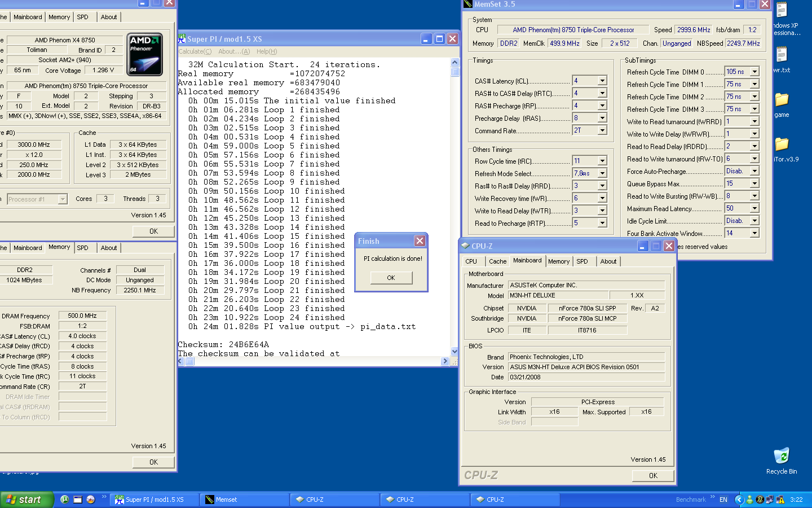Open Refresh Mode Select dropdown
The width and height of the screenshot is (812, 508).
point(602,173)
